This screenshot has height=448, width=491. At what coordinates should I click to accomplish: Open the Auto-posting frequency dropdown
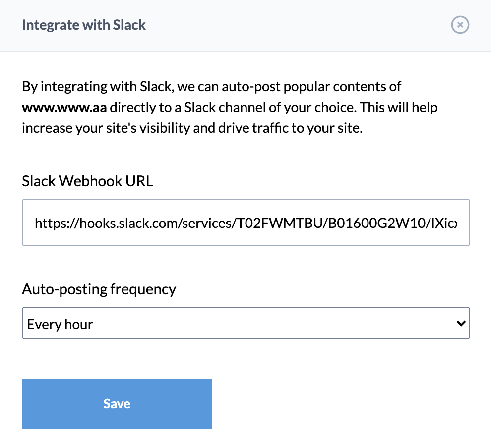click(x=246, y=323)
